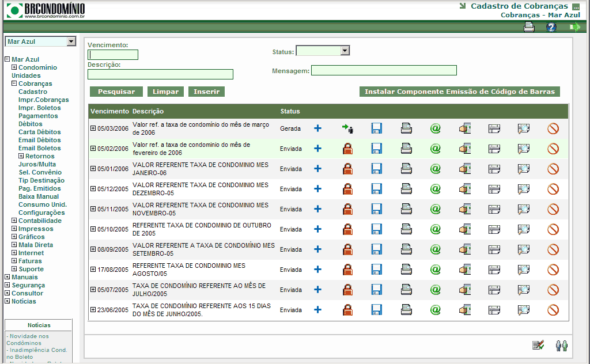This screenshot has height=364, width=590.
Task: Expand the Retornos tree node
Action: coord(21,156)
